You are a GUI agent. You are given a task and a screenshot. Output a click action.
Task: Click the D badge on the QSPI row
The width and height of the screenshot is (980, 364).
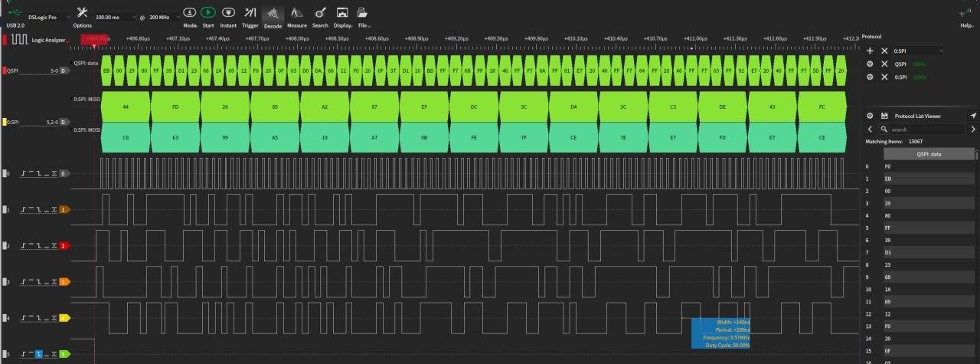coord(64,71)
